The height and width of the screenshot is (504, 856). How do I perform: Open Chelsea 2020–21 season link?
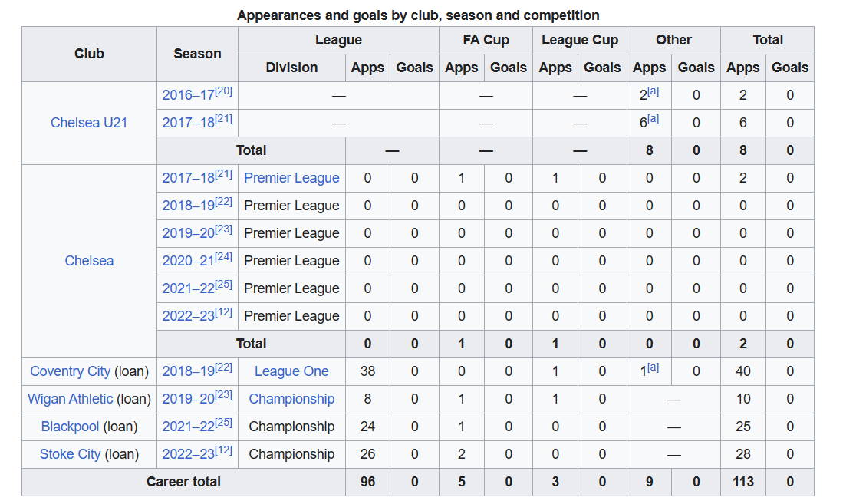point(189,261)
